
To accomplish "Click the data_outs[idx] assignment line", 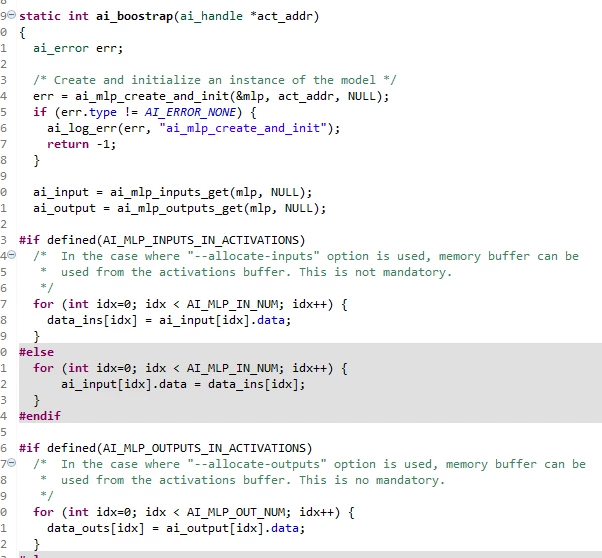I will [176, 528].
